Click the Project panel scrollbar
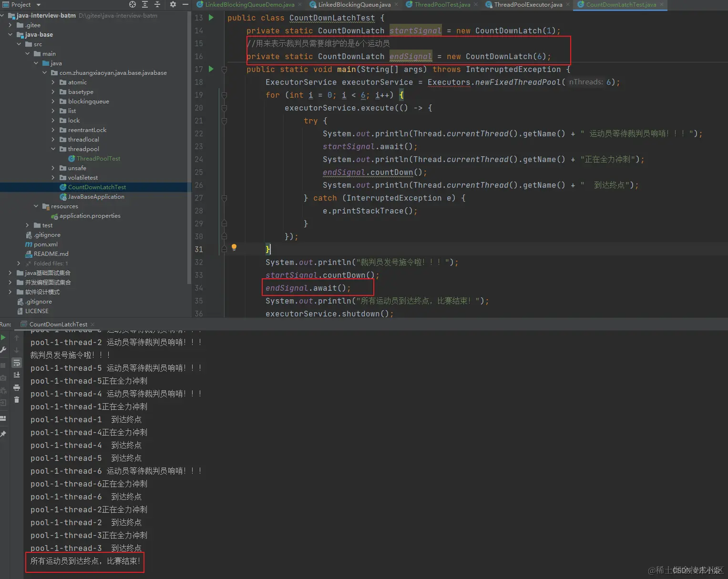The width and height of the screenshot is (728, 579). 189,148
